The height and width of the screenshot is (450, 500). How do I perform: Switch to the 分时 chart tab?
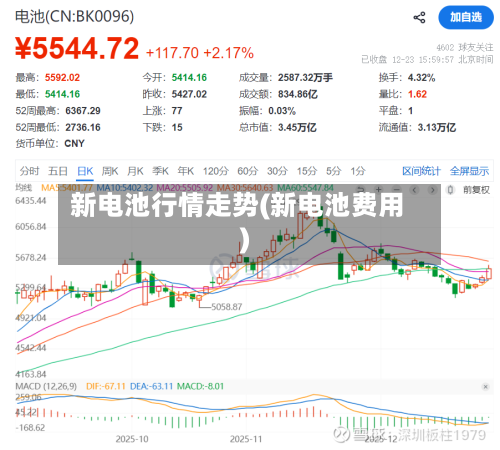pos(29,171)
